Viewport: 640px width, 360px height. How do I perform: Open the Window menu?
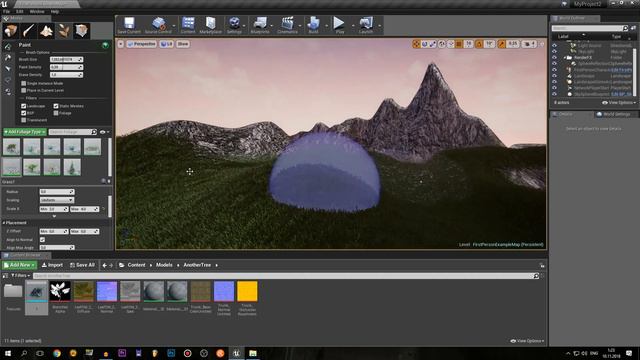click(37, 11)
